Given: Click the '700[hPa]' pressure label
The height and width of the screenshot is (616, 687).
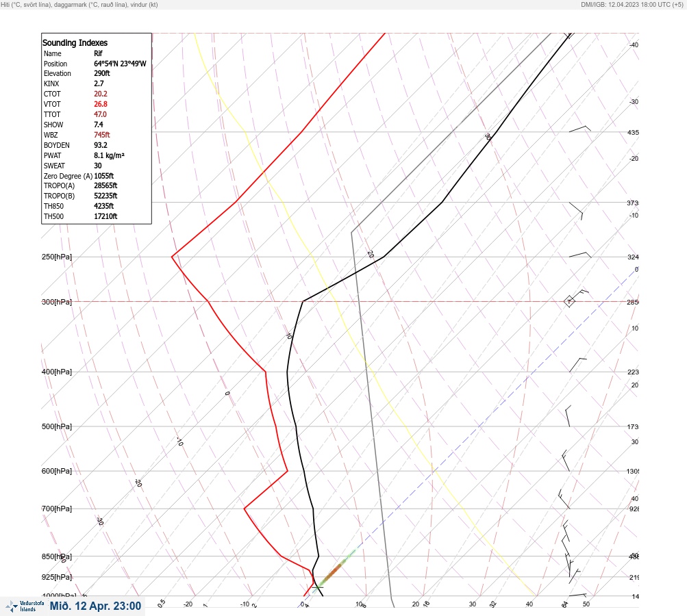Looking at the screenshot, I should tap(57, 509).
